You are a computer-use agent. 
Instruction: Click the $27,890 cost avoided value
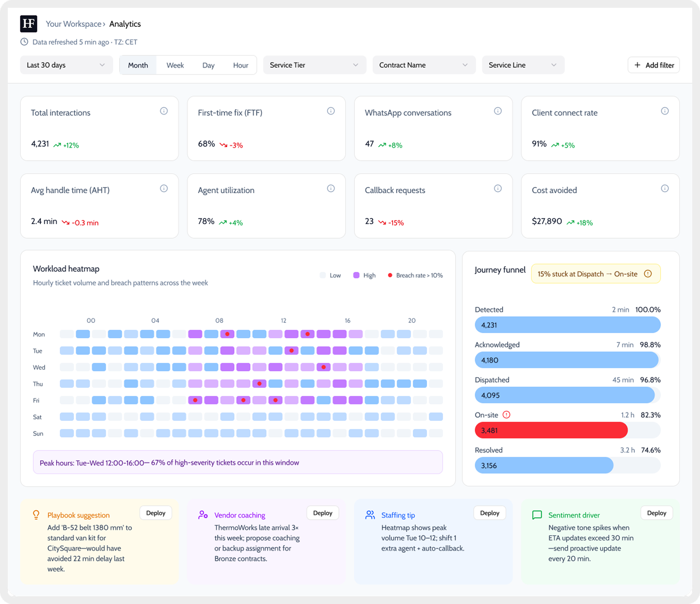point(547,221)
